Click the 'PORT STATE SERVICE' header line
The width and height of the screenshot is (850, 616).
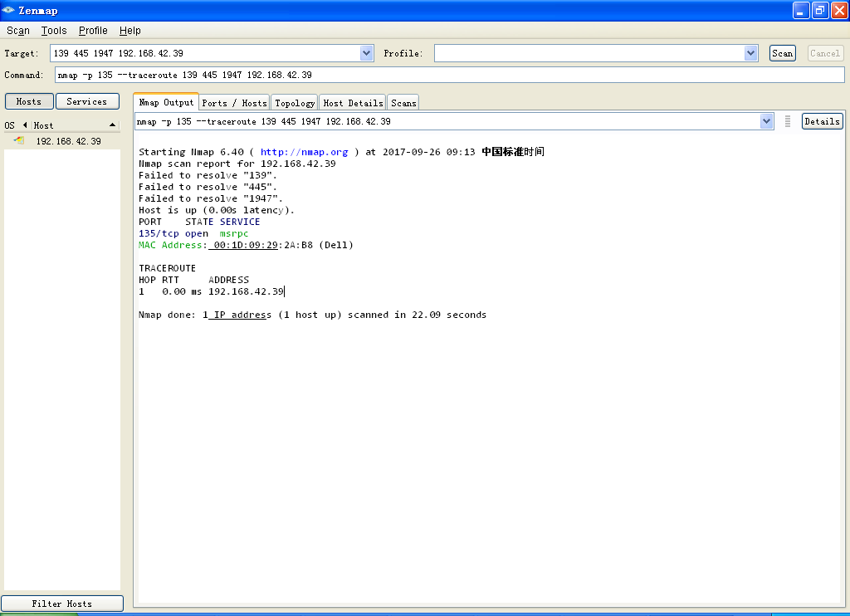199,222
